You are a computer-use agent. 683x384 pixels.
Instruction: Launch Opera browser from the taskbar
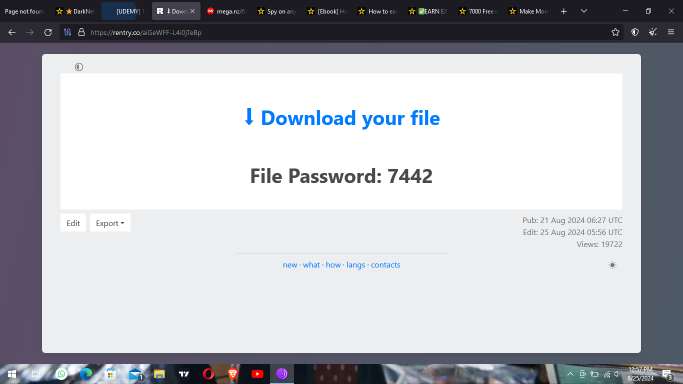pos(208,374)
